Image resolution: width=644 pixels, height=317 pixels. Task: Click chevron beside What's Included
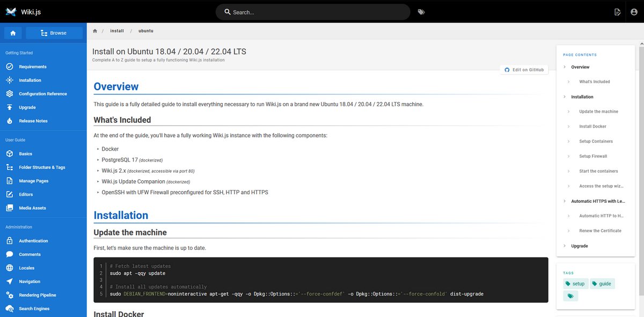569,82
